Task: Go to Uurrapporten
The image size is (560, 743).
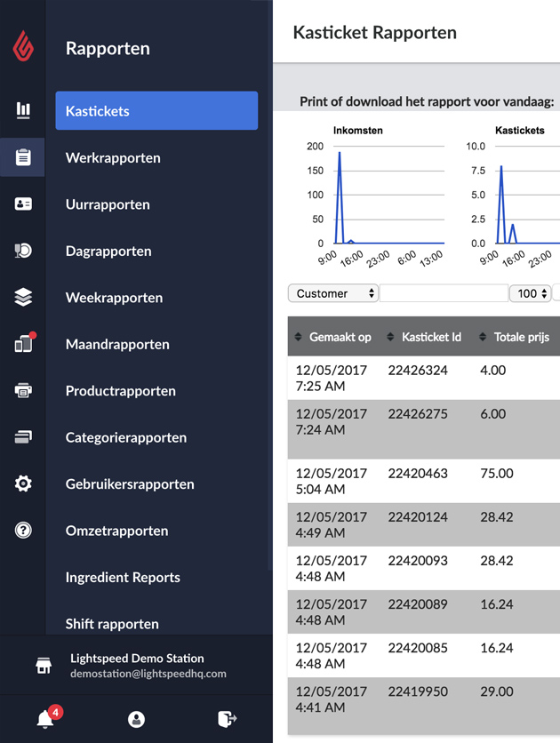Action: pyautogui.click(x=108, y=204)
